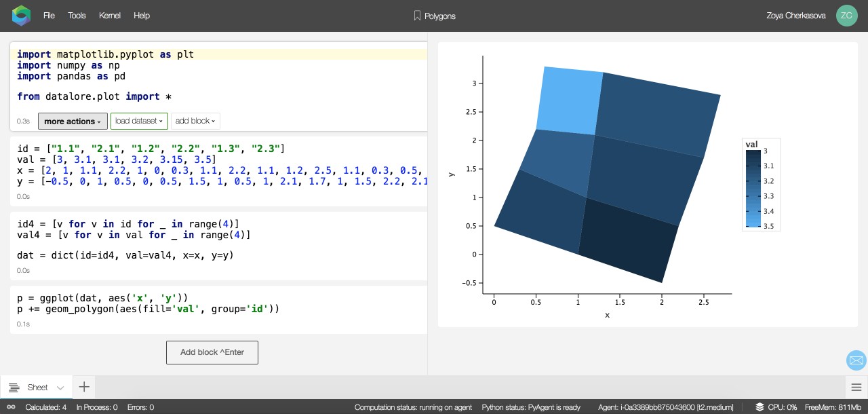Image resolution: width=868 pixels, height=414 pixels.
Task: Open the hamburger menu near the sheet tabs
Action: pyautogui.click(x=856, y=388)
